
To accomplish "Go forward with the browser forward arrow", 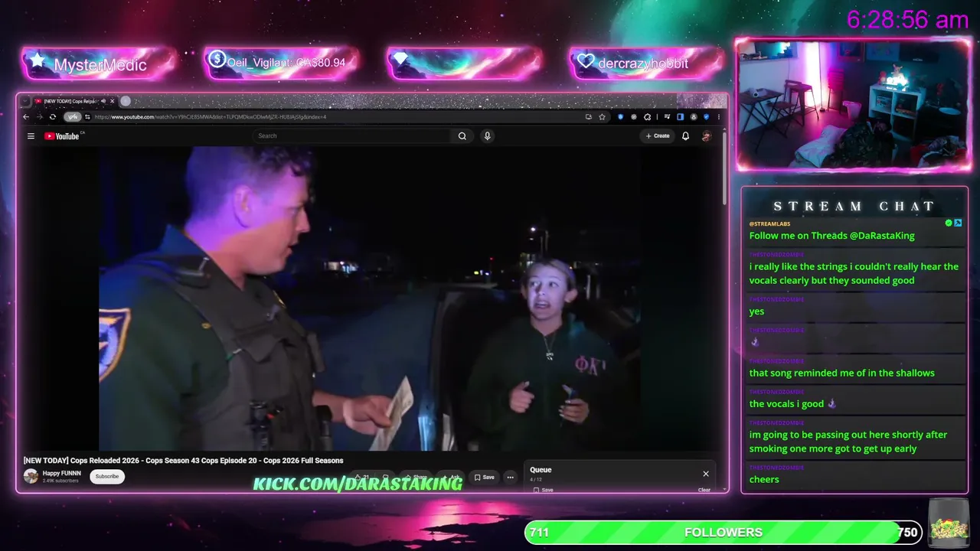I will (39, 117).
